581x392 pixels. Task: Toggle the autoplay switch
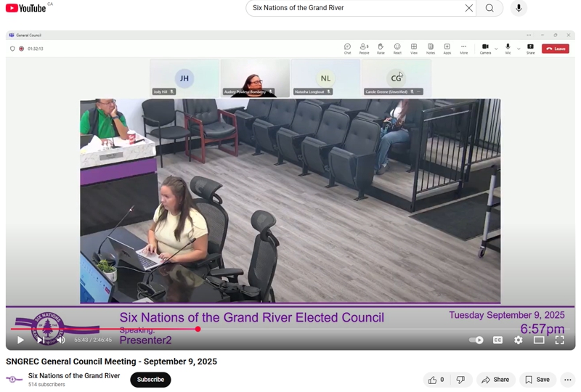pyautogui.click(x=476, y=340)
